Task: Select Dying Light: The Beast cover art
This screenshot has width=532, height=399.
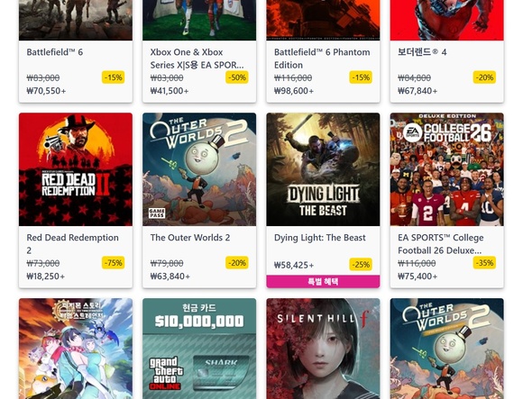Action: 323,169
